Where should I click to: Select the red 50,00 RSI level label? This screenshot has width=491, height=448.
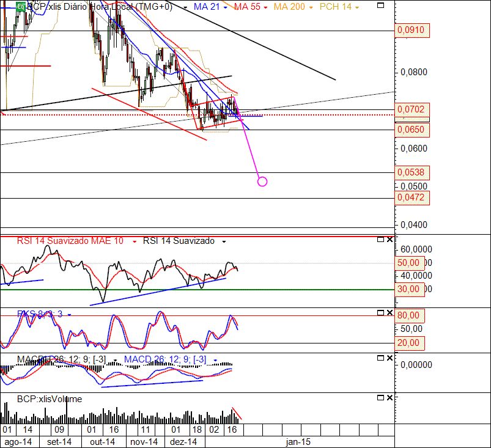point(410,263)
